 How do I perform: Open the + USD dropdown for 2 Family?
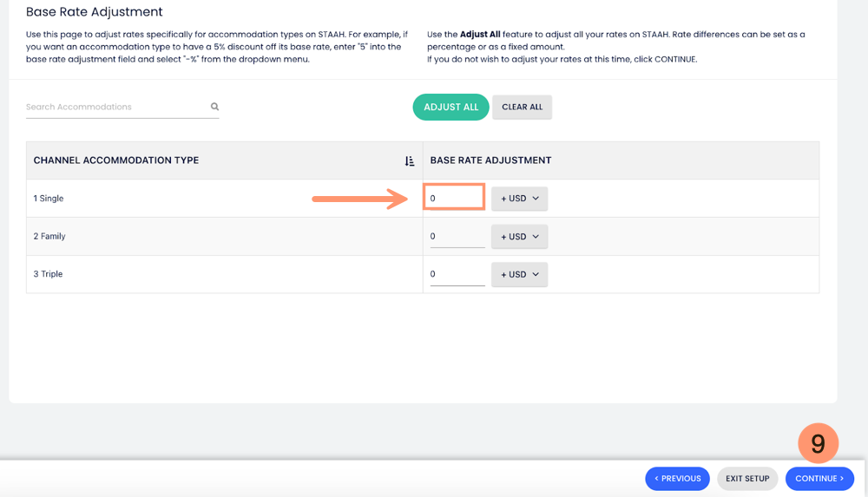point(519,237)
